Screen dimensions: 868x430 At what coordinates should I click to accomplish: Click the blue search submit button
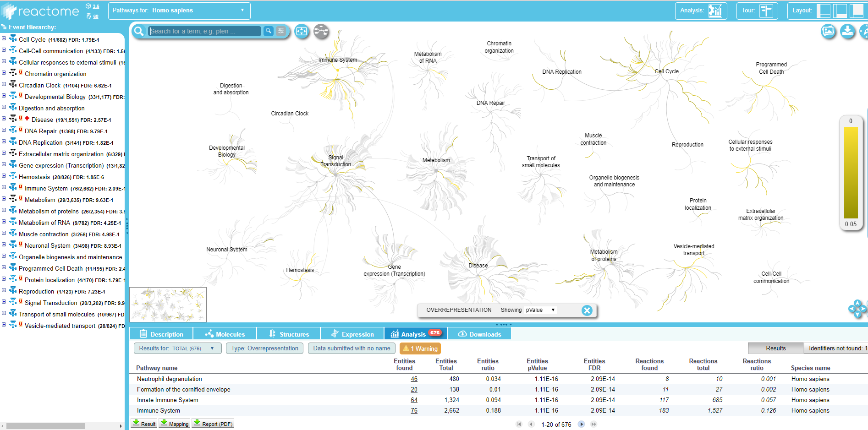coord(269,31)
